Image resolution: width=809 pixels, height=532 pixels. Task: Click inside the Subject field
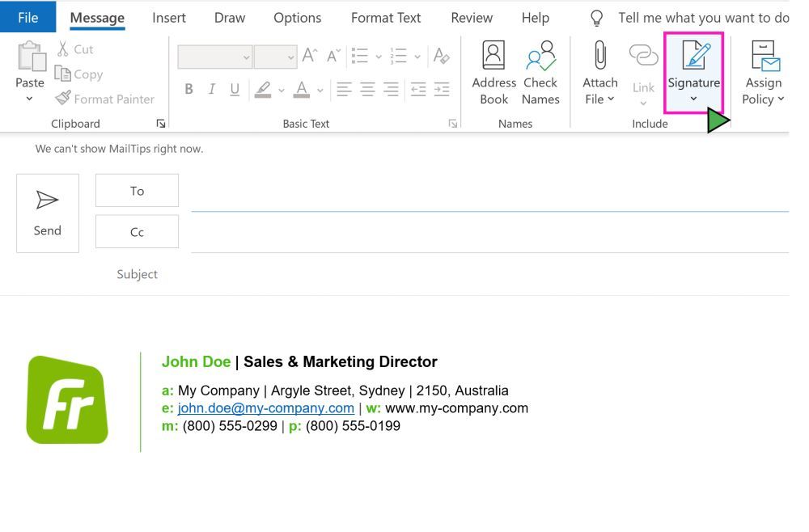[x=485, y=274]
